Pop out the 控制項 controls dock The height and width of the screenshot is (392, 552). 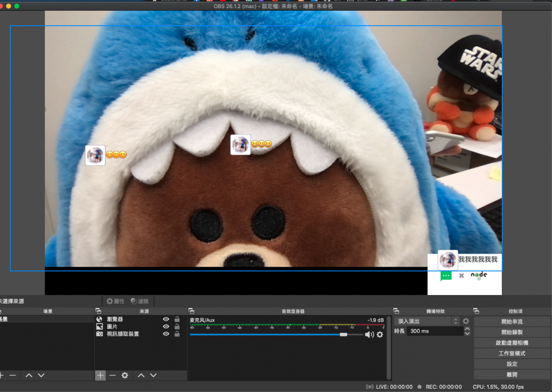(x=477, y=311)
